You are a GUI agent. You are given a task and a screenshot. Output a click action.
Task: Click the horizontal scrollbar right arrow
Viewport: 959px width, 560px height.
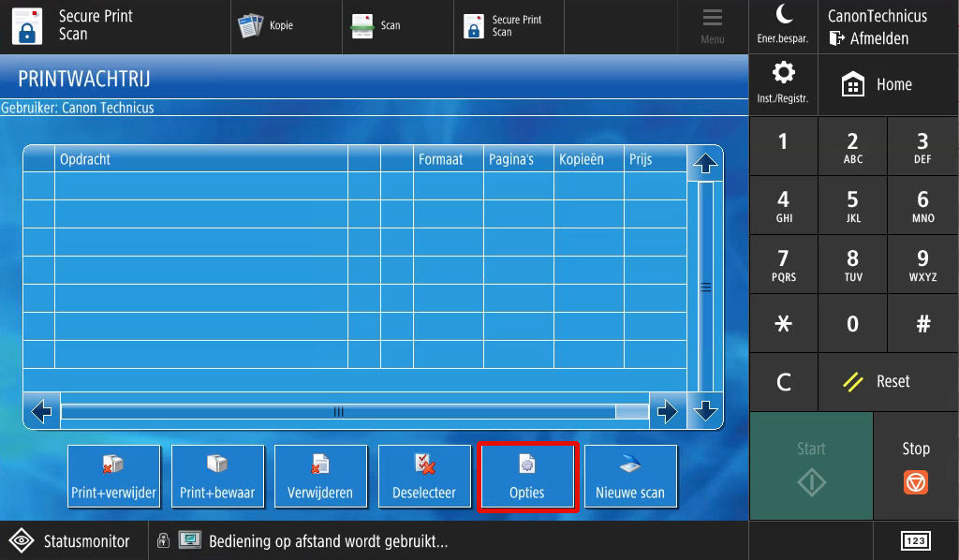pos(667,411)
